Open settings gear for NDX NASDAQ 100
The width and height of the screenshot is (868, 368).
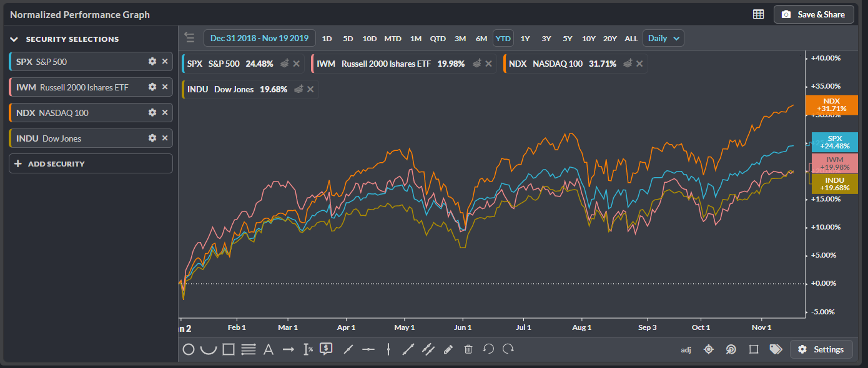coord(152,112)
